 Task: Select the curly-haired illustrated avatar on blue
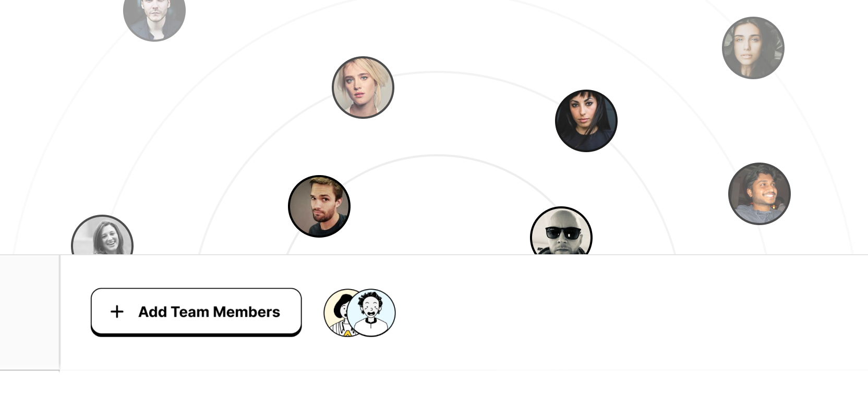click(x=372, y=313)
